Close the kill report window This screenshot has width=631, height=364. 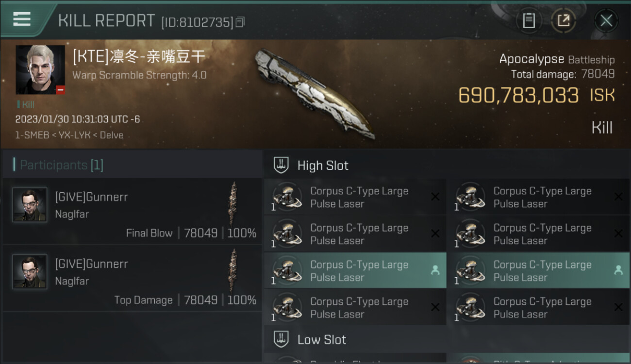606,20
